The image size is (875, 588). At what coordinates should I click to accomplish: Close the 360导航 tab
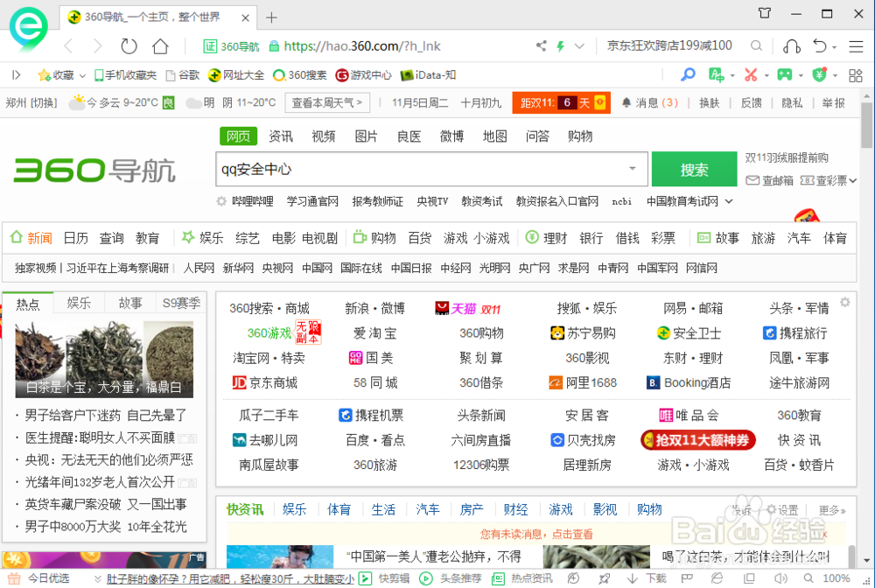pyautogui.click(x=245, y=17)
